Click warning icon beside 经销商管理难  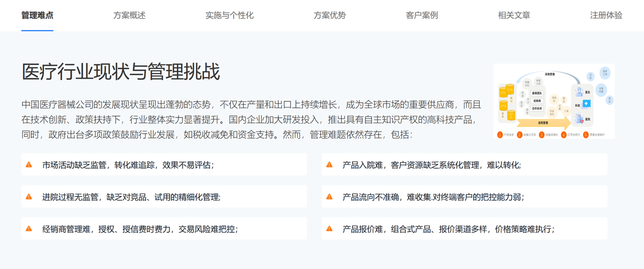(29, 229)
